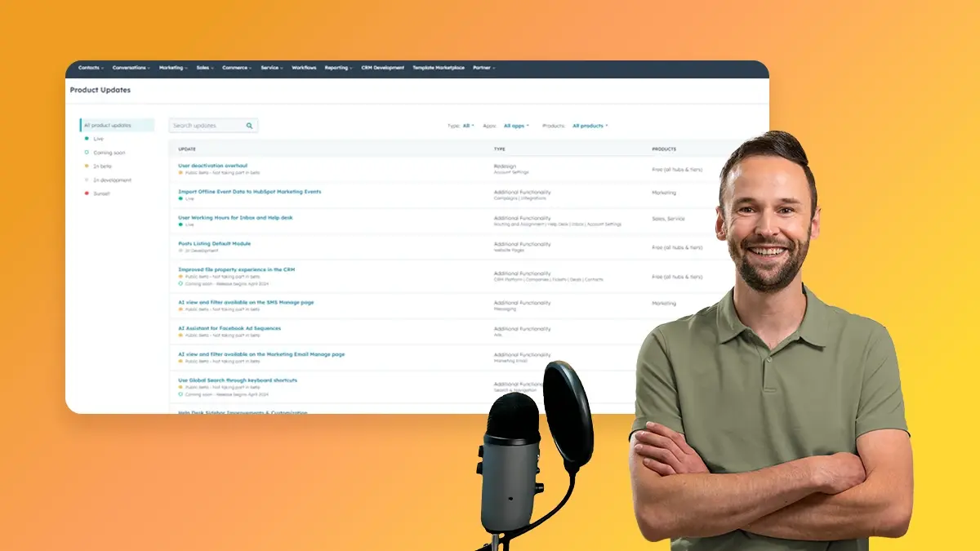Select the In beta sidebar filter
Viewport: 980px width, 551px height.
pyautogui.click(x=102, y=166)
